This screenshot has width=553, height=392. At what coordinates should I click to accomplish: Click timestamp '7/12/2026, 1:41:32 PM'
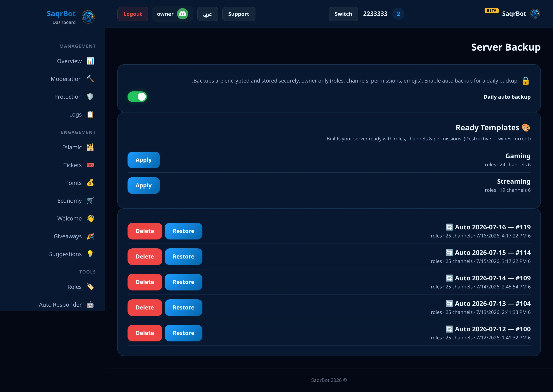(501, 338)
